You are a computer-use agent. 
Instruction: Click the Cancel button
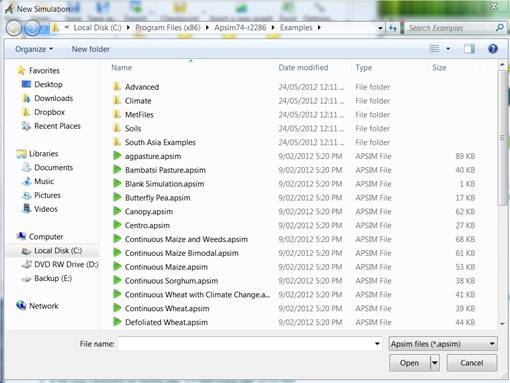click(x=472, y=363)
